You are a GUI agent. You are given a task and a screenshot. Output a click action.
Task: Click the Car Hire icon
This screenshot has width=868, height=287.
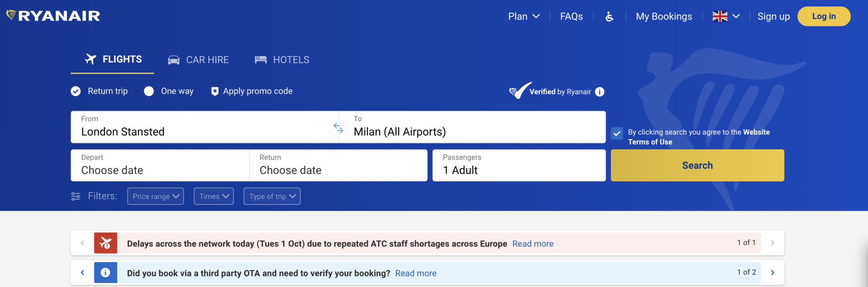click(174, 59)
